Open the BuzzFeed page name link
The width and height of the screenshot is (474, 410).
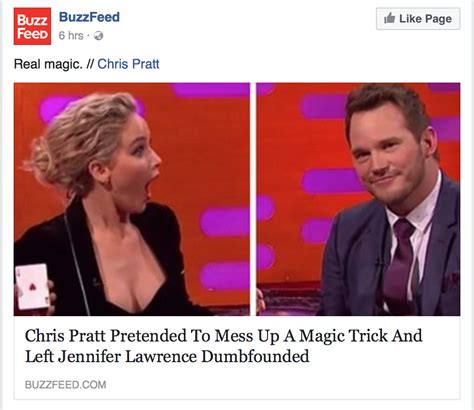(89, 17)
